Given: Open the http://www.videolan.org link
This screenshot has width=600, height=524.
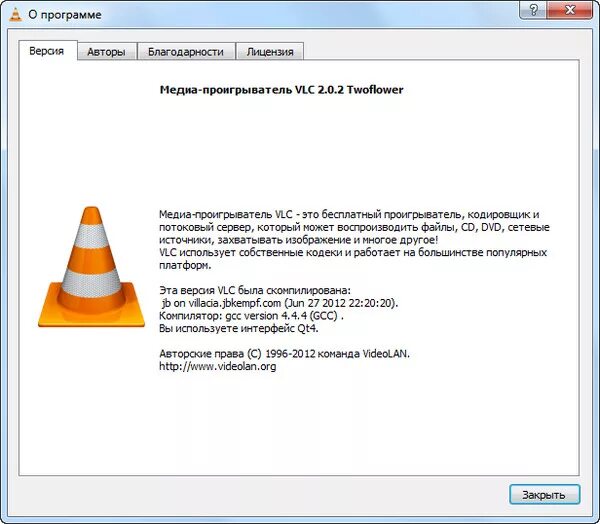Looking at the screenshot, I should (217, 366).
